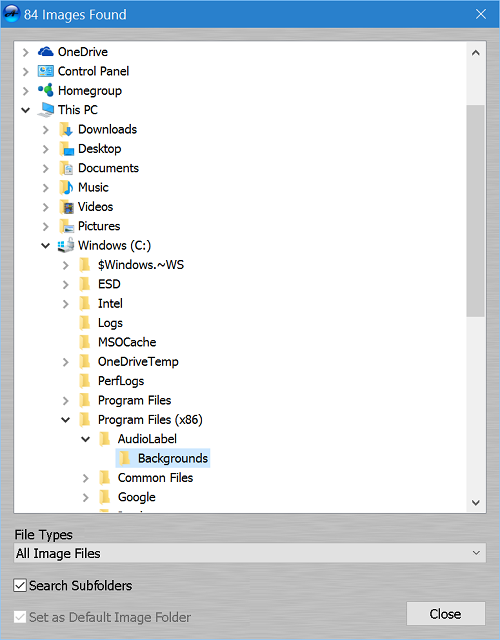The width and height of the screenshot is (500, 640).
Task: Click the vertical scrollbar thumb
Action: tap(476, 211)
